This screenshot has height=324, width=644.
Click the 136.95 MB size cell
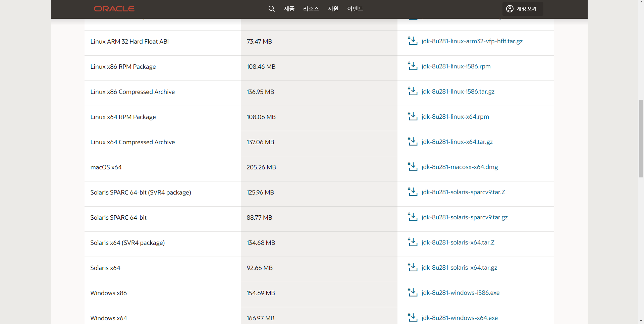(x=319, y=93)
